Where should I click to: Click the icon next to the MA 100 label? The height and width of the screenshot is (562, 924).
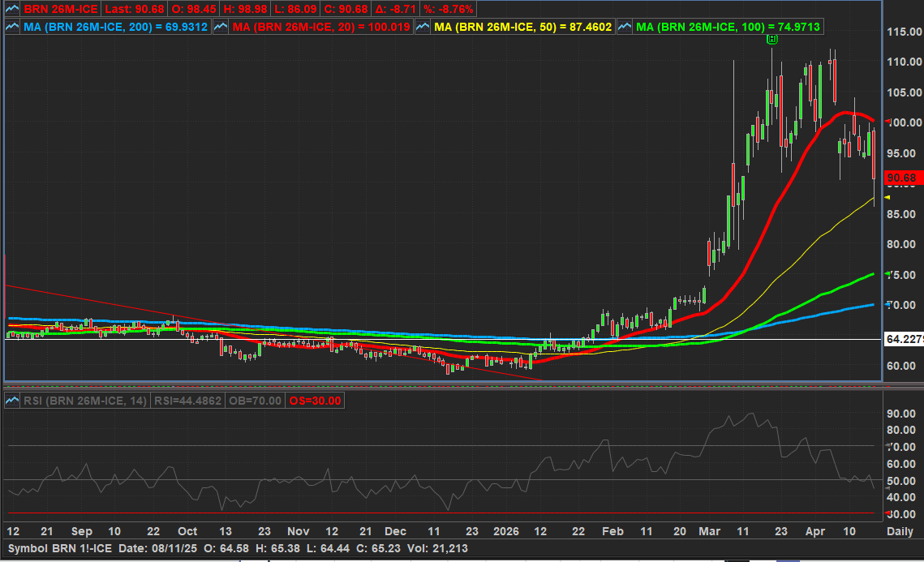(x=625, y=27)
